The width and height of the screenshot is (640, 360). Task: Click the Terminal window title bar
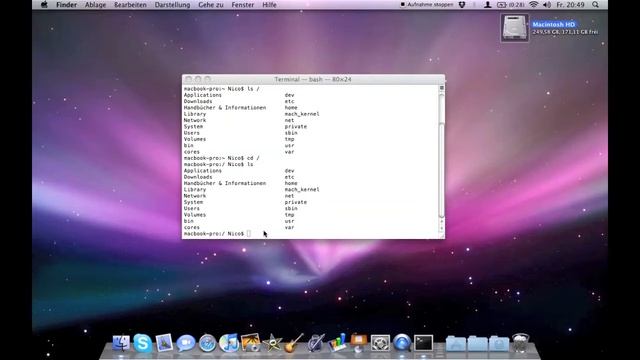tap(313, 79)
